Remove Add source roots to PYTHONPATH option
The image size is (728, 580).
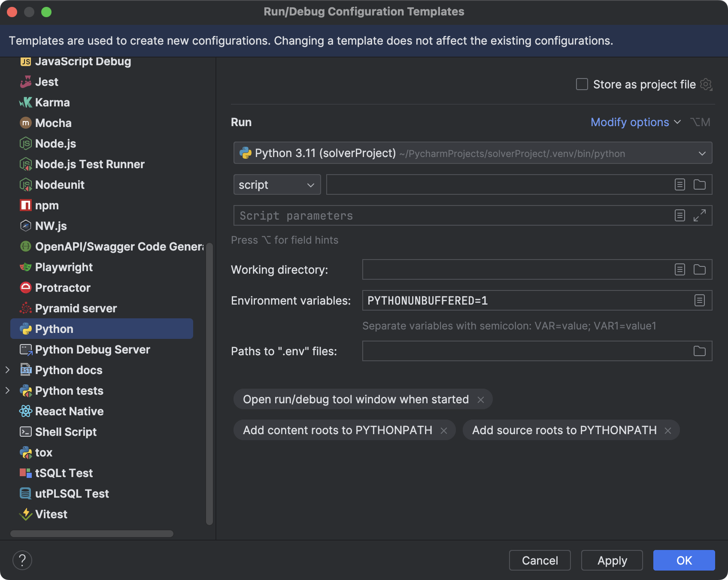point(668,430)
